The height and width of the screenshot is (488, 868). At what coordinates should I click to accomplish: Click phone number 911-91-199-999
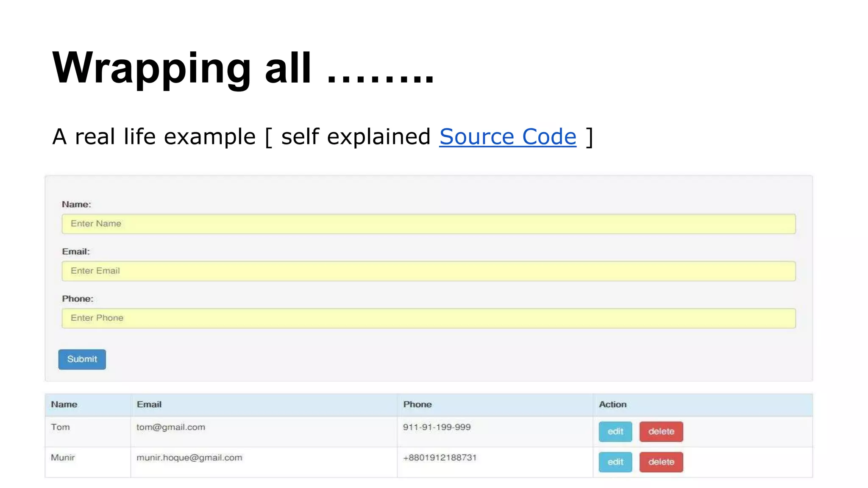point(437,427)
